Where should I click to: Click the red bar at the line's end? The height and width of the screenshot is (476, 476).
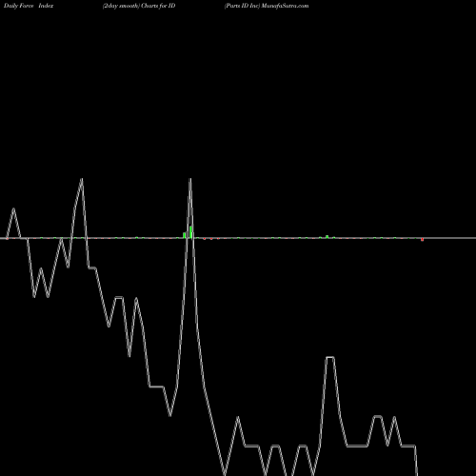(423, 240)
